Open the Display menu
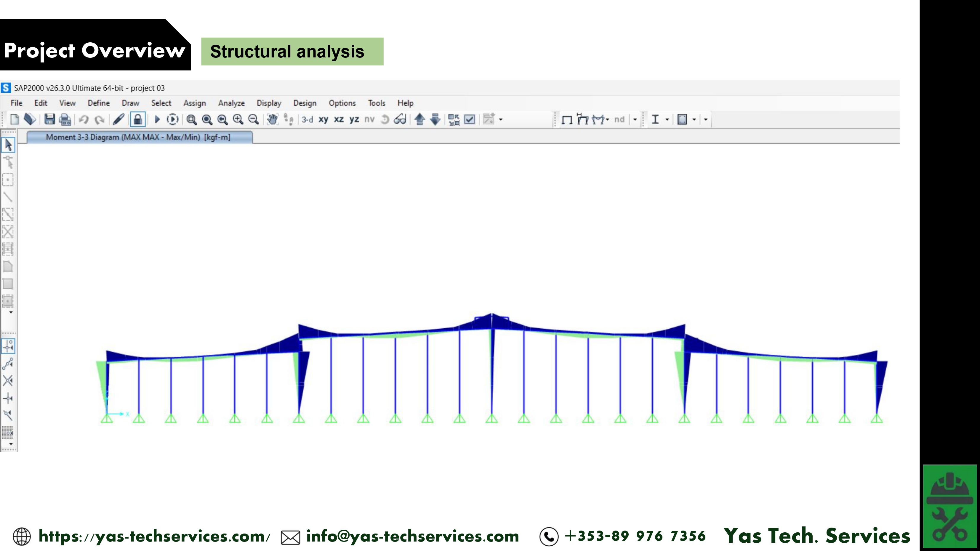The height and width of the screenshot is (551, 980). [x=269, y=103]
